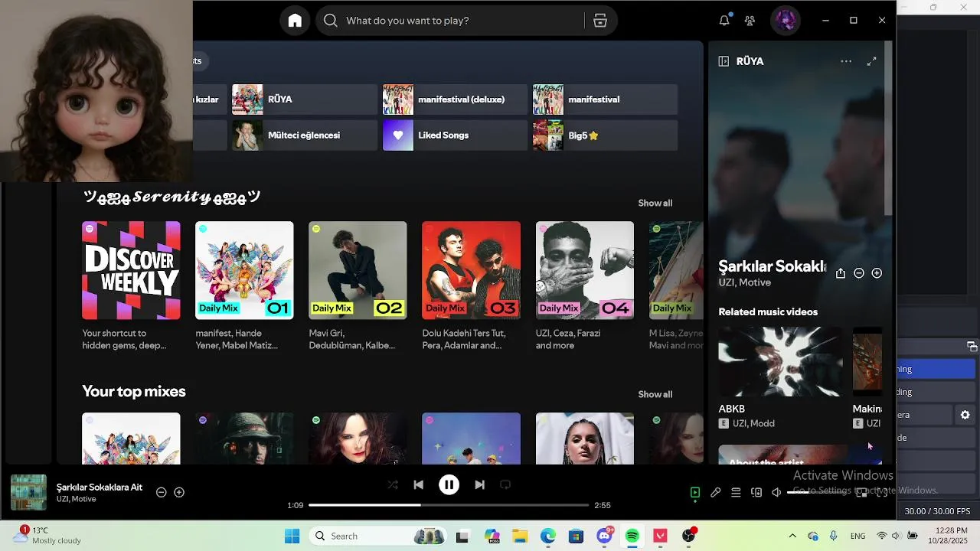Open Microsoft Store from taskbar
The height and width of the screenshot is (551, 980).
[576, 536]
